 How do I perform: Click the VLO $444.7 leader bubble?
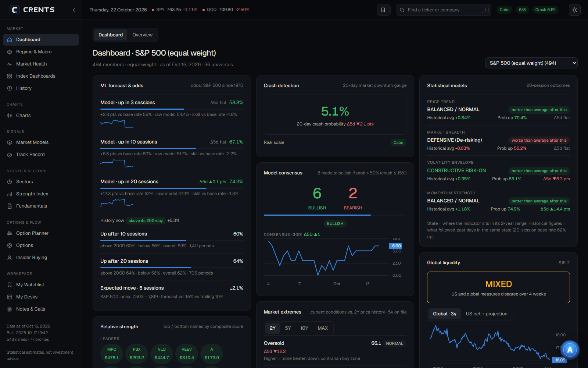point(162,354)
